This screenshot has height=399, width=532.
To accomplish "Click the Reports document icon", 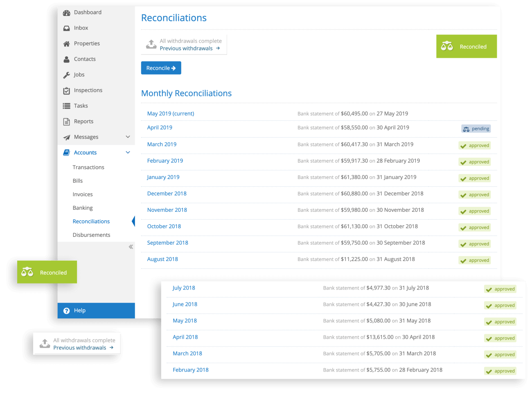I will (x=66, y=122).
